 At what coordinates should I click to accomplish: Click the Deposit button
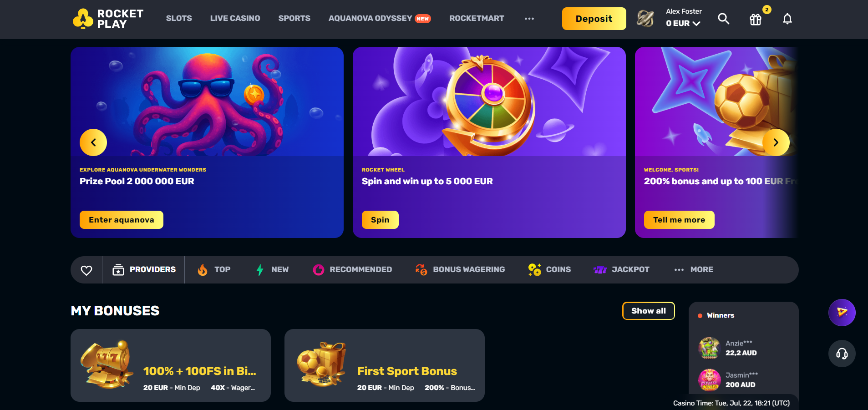(594, 19)
